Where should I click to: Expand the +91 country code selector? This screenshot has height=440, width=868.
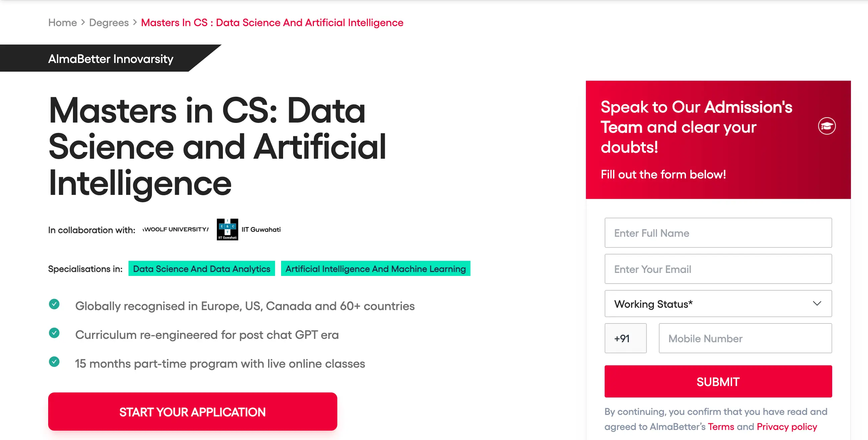pyautogui.click(x=625, y=338)
